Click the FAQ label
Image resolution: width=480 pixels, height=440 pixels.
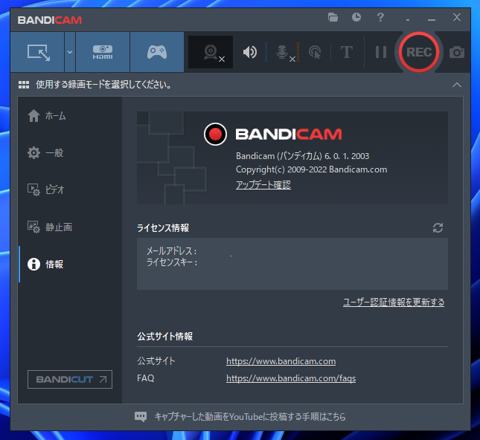coord(146,378)
